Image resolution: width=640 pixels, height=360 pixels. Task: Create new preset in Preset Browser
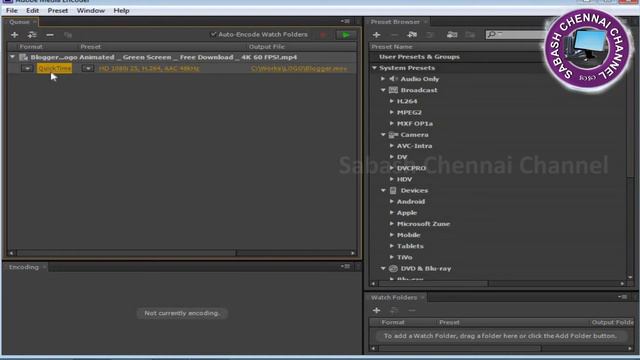click(376, 35)
